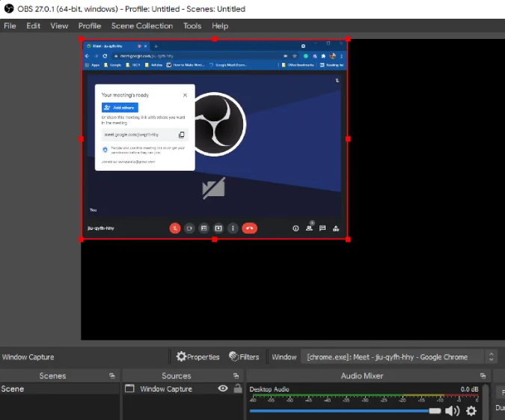Close the Meet tab in captured Chrome
505x420 pixels.
pos(146,46)
